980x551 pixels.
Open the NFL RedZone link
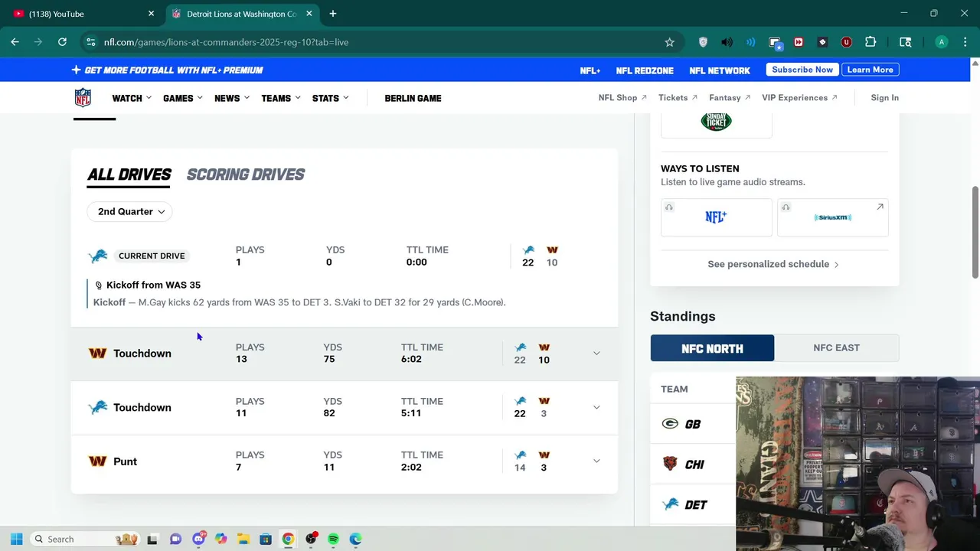(x=645, y=70)
